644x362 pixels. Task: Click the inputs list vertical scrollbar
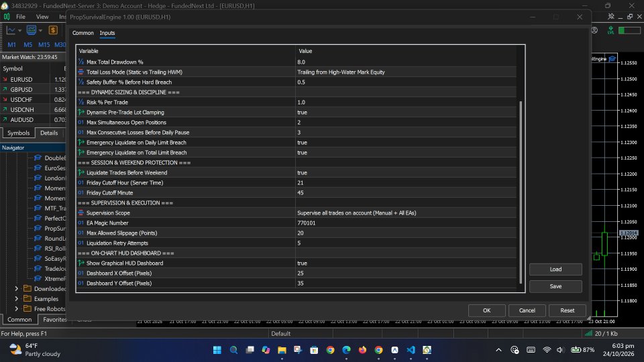[x=521, y=192]
